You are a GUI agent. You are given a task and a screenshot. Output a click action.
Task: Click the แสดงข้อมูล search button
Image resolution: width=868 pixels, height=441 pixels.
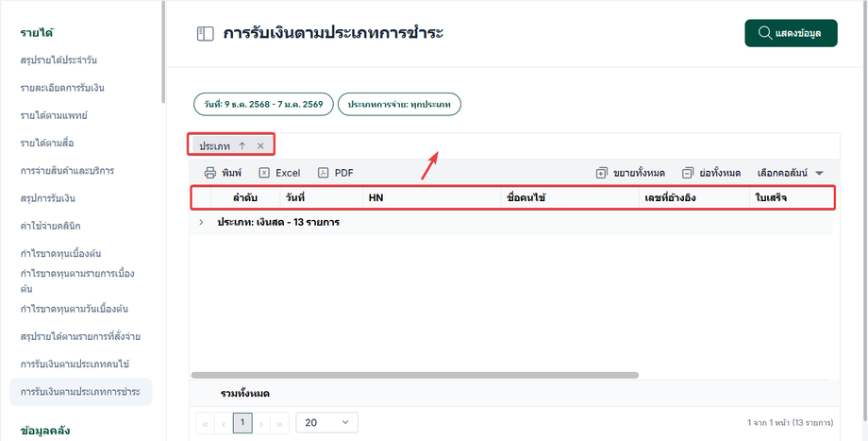(x=791, y=33)
